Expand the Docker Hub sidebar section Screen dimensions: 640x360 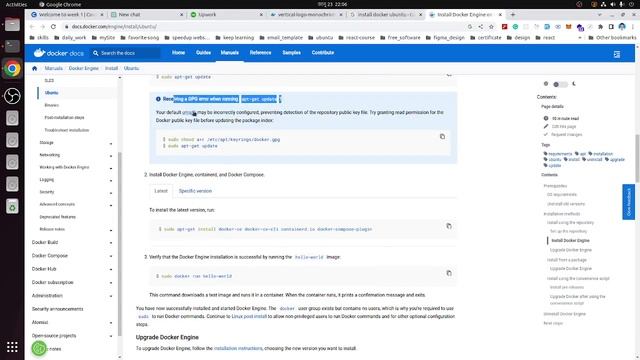point(111,269)
